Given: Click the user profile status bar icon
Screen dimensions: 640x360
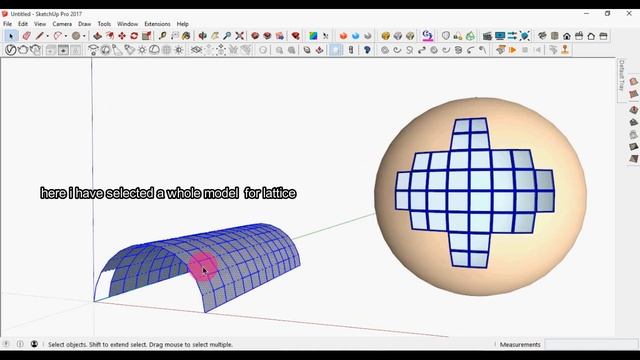Looking at the screenshot, I should click(34, 344).
